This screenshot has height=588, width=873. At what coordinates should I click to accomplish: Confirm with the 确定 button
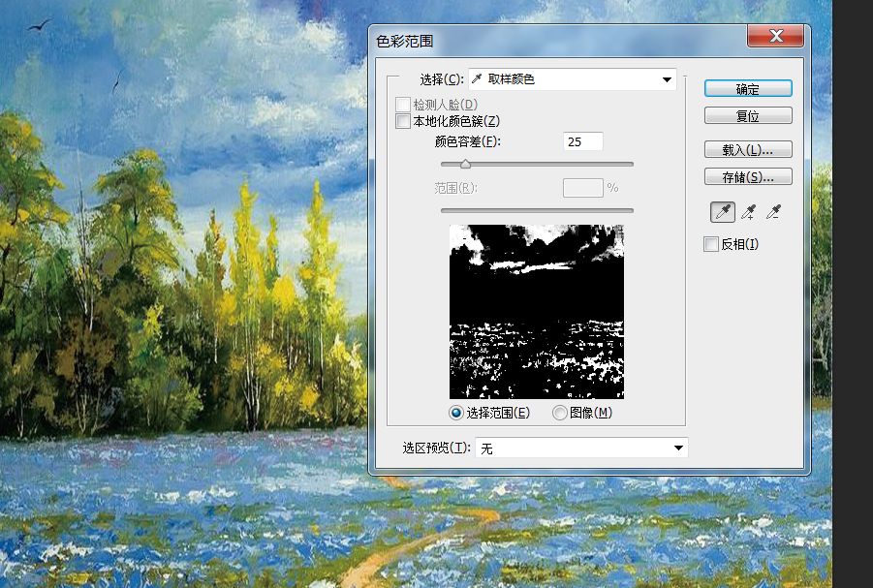[x=748, y=89]
